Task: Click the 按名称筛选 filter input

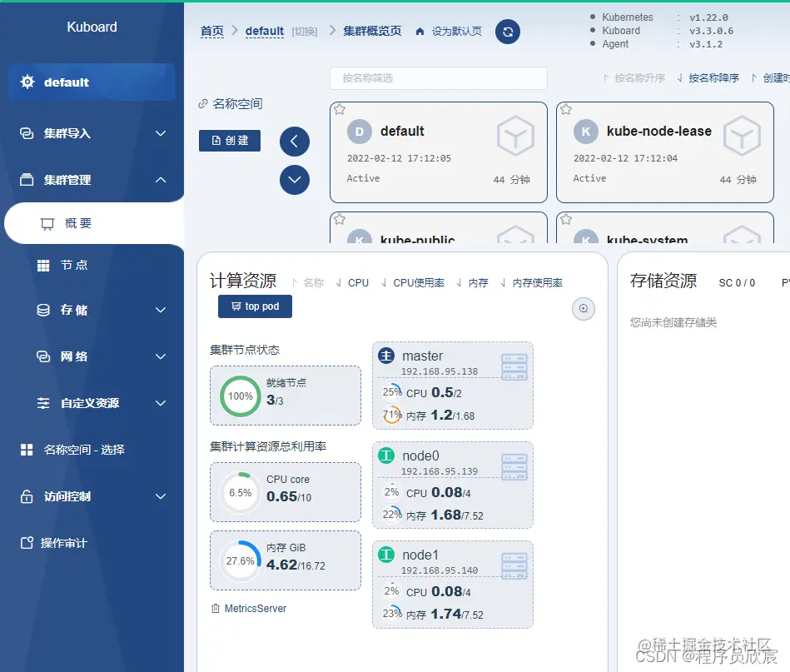Action: tap(439, 78)
